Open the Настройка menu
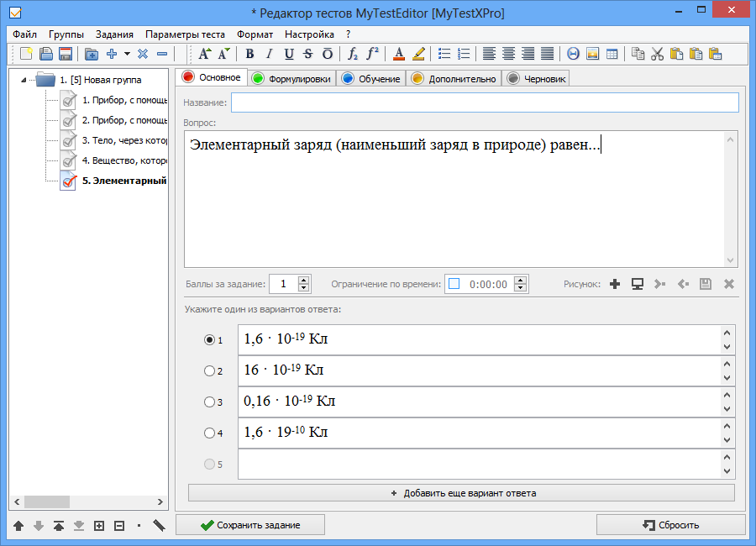Viewport: 756px width, 546px height. pyautogui.click(x=309, y=34)
